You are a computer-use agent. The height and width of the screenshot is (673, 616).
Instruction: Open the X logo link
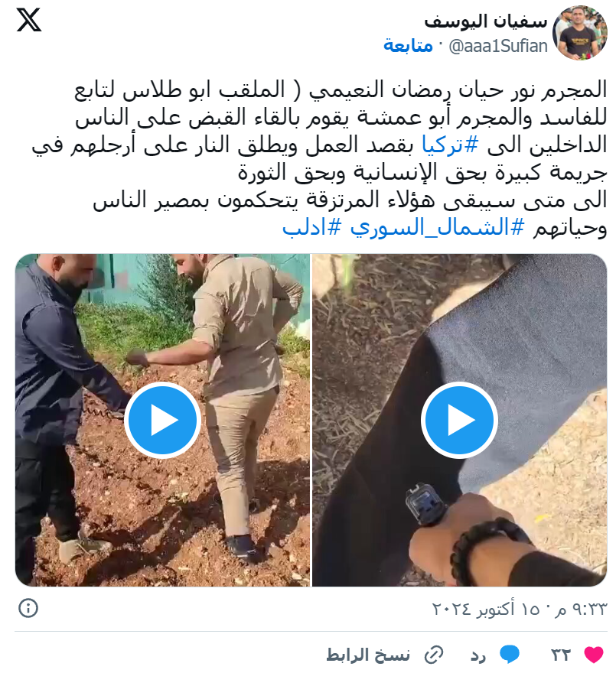click(x=29, y=20)
